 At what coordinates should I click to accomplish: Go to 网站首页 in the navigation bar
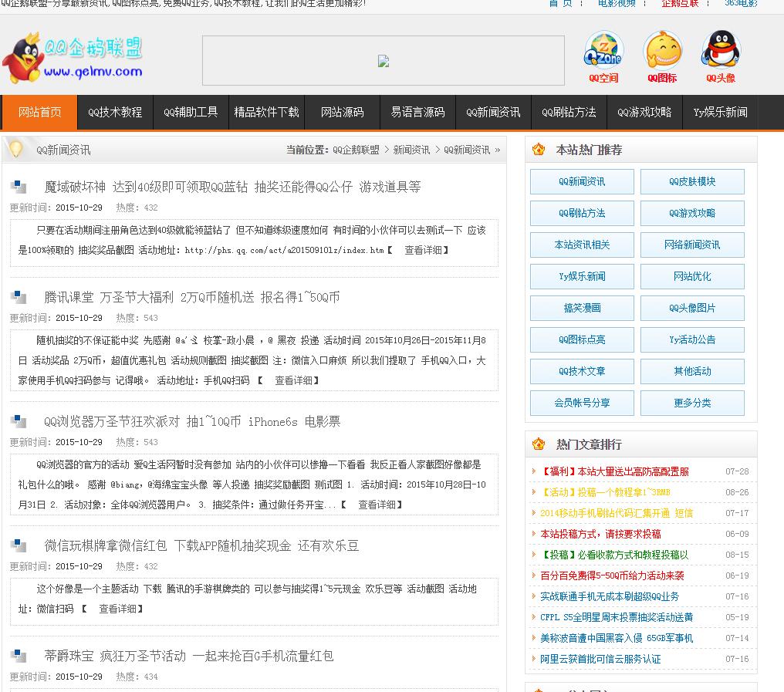click(40, 112)
